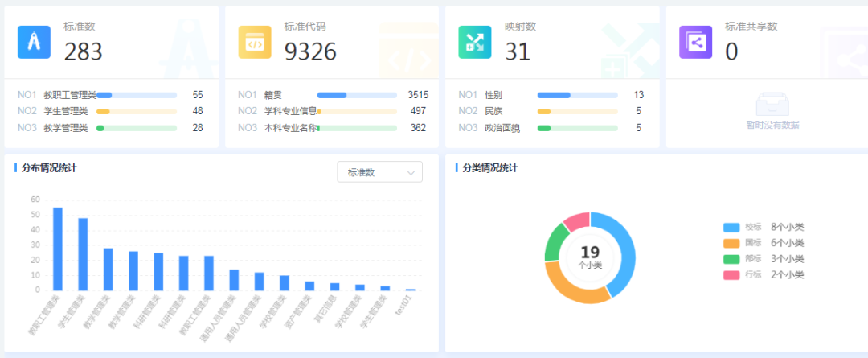Click the empty data box icon
This screenshot has width=868, height=358.
pyautogui.click(x=772, y=105)
